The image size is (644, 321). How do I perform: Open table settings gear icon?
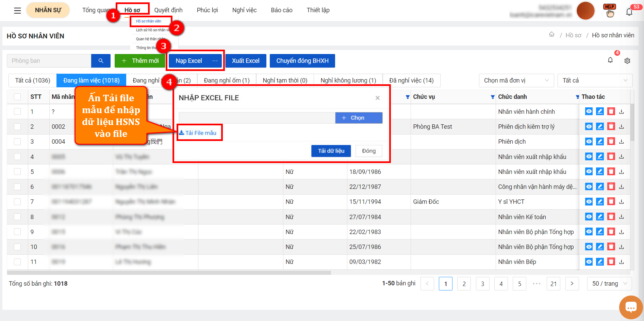(627, 61)
